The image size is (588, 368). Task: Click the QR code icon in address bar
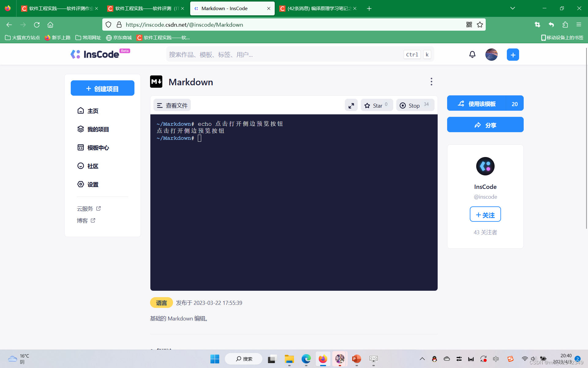(x=469, y=25)
